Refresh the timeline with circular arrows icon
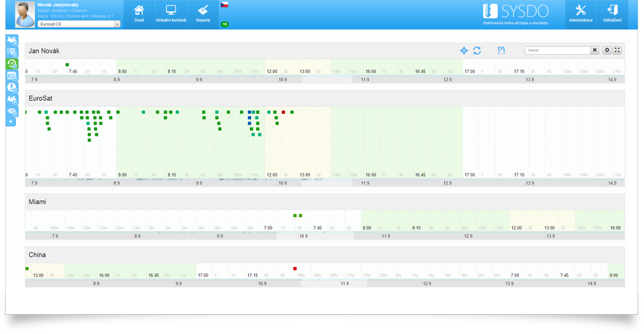The width and height of the screenshot is (644, 334). 477,51
